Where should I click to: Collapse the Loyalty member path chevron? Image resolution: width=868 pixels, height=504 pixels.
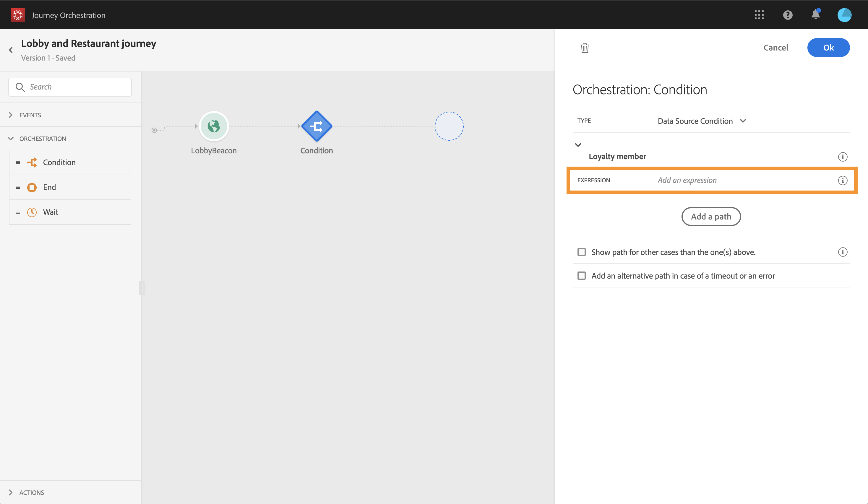(578, 145)
